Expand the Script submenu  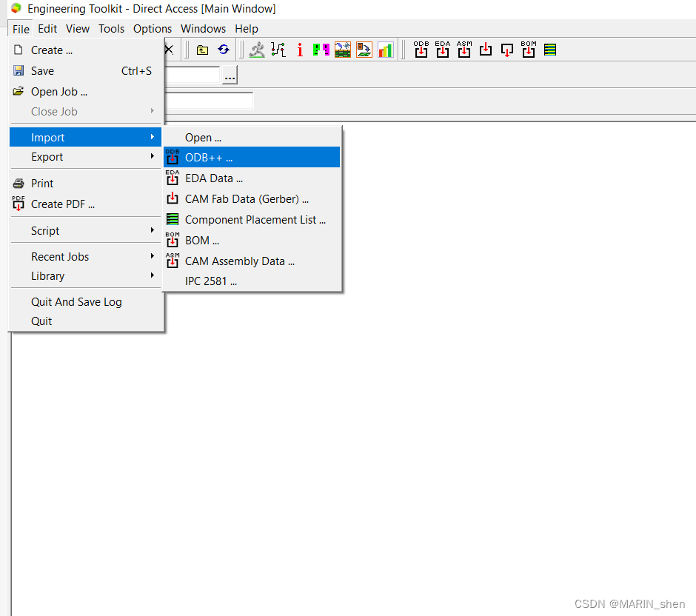point(87,231)
